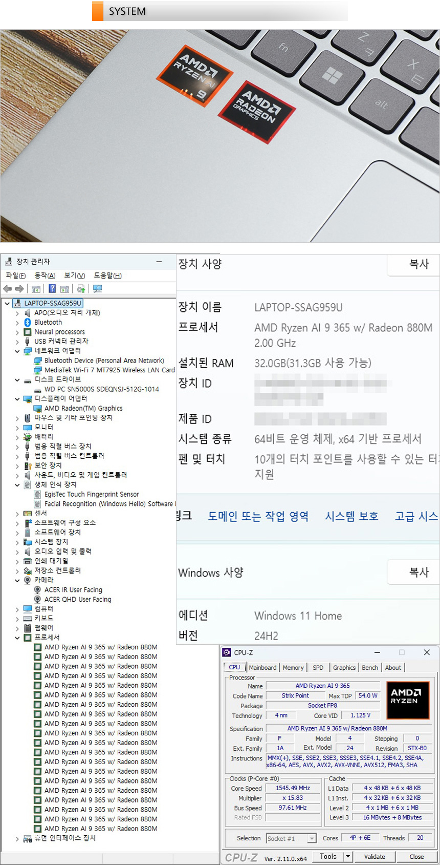Switch to the Mainboard tab

click(x=262, y=667)
